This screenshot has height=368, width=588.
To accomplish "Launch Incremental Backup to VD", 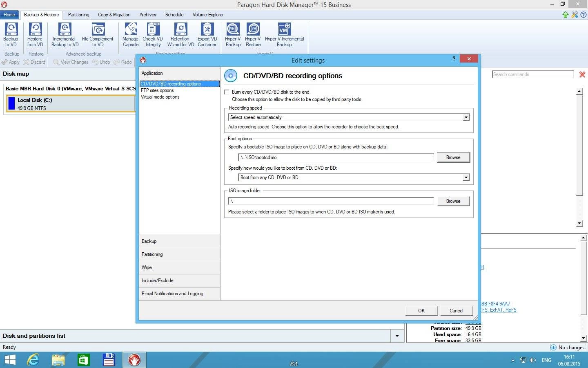I will click(65, 35).
